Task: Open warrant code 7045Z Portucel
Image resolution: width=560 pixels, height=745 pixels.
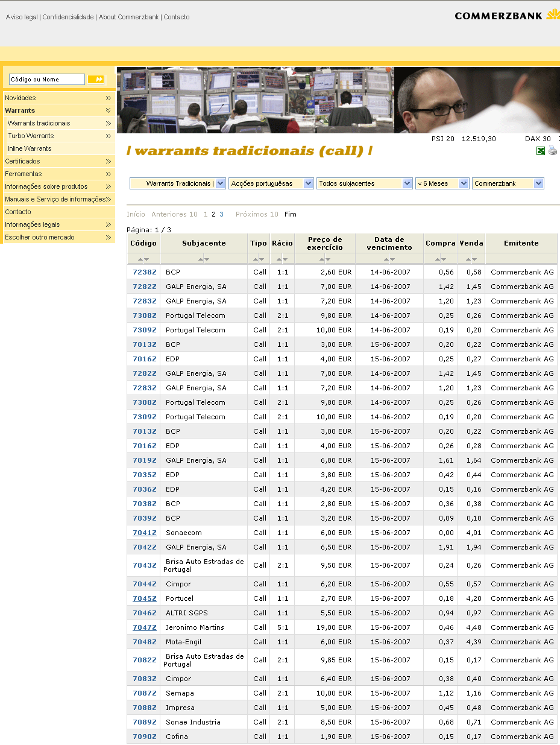Action: (x=145, y=598)
